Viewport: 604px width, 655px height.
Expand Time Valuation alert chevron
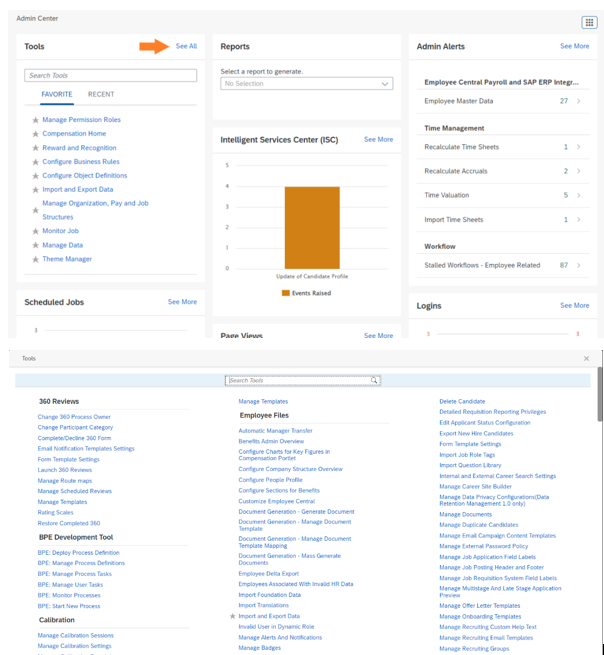(579, 196)
